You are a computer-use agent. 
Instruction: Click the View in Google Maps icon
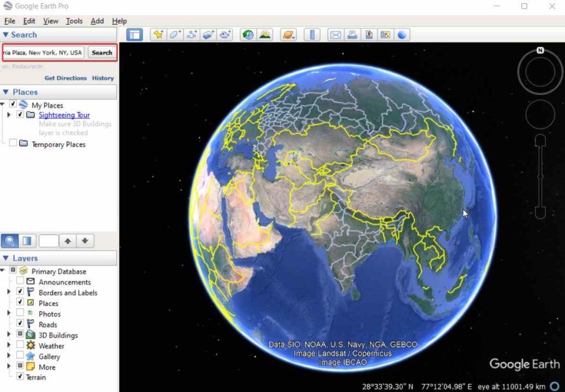[385, 35]
